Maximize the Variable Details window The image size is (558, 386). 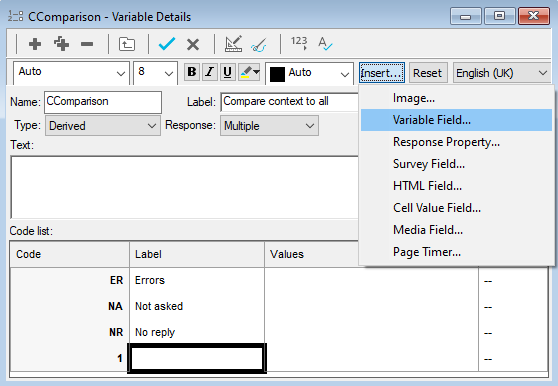coord(500,16)
